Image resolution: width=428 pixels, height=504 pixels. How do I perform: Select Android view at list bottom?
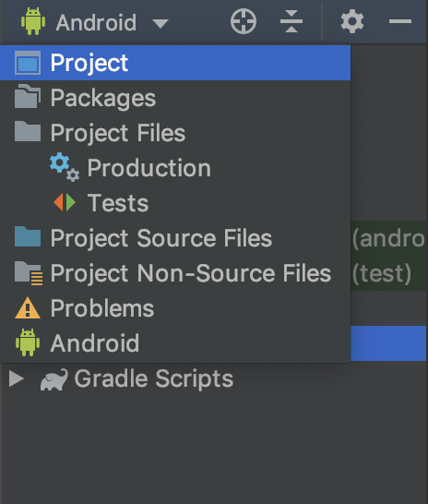175,343
